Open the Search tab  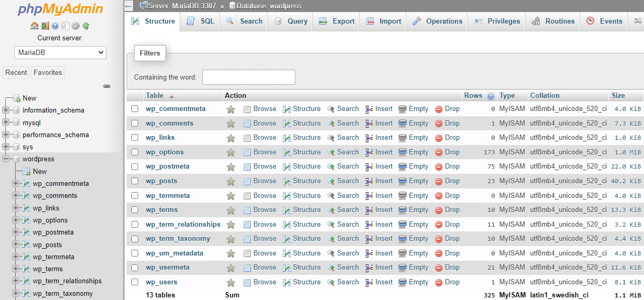pos(245,21)
